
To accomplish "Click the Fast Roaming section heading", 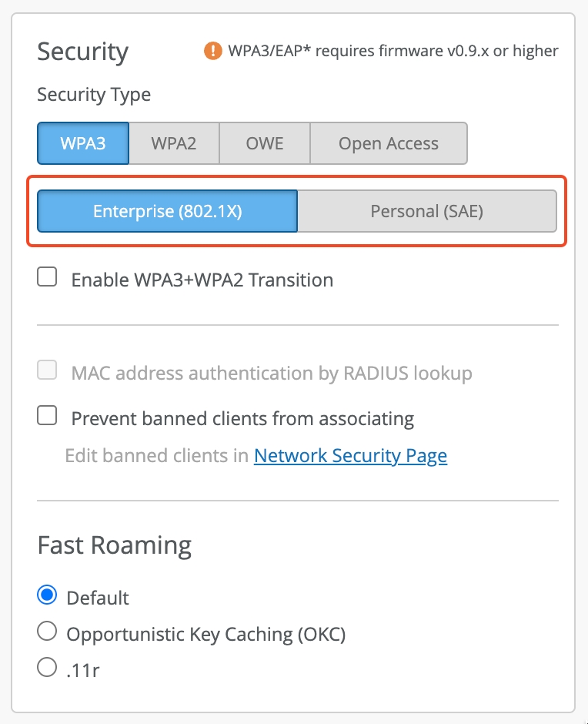I will point(115,545).
